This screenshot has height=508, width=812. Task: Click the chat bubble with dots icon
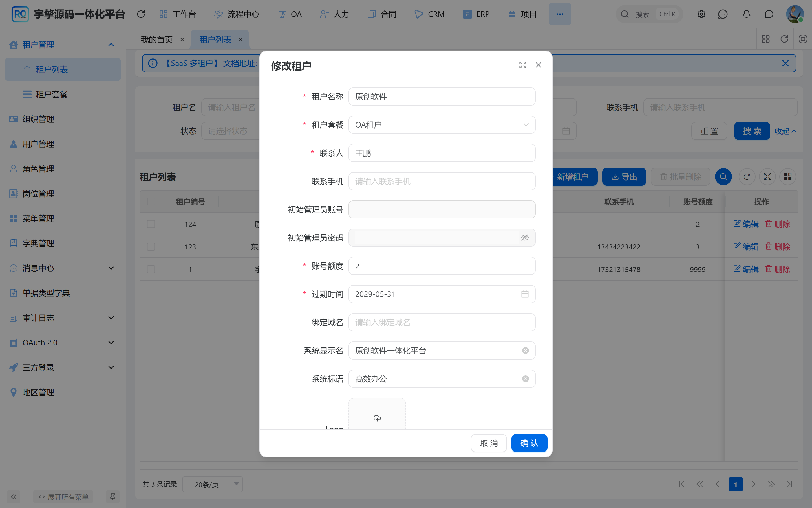[x=722, y=14]
